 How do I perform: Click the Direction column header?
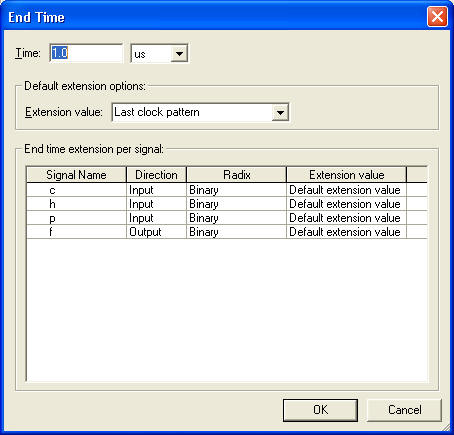tap(156, 175)
